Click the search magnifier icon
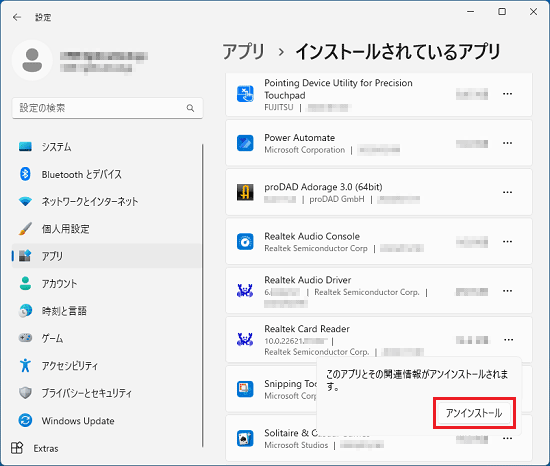 pyautogui.click(x=190, y=108)
